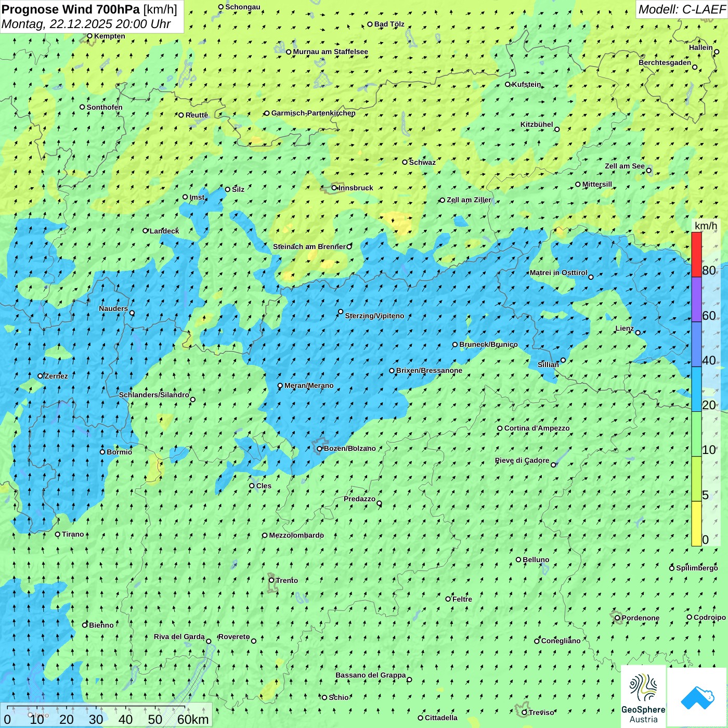
Task: Click the Belluno city label
Action: (x=536, y=560)
